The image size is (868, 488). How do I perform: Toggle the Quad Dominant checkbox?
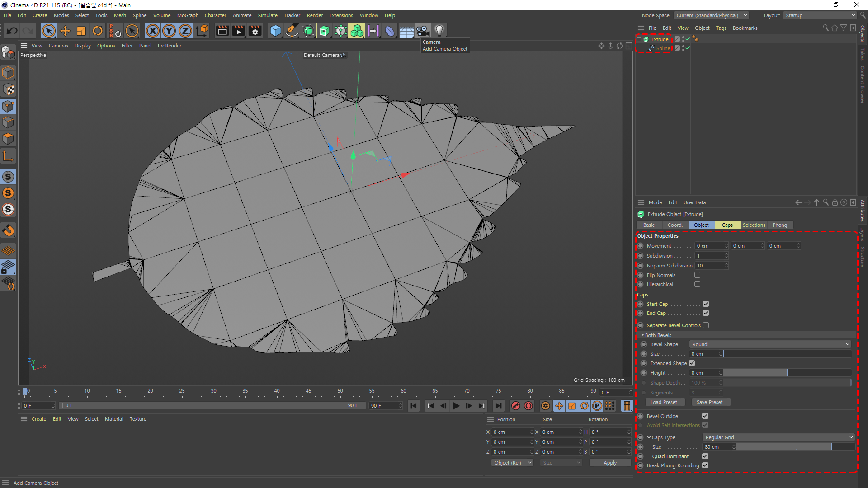point(705,456)
